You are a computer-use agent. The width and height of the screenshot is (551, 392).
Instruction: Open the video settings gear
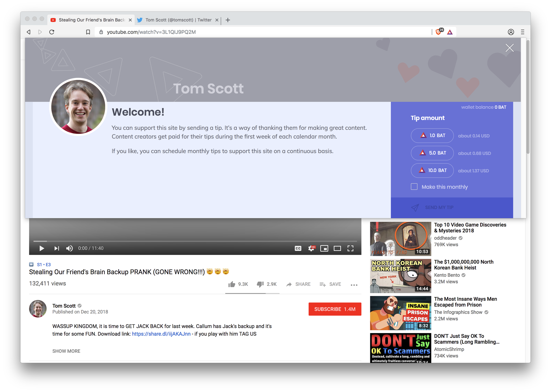tap(311, 248)
